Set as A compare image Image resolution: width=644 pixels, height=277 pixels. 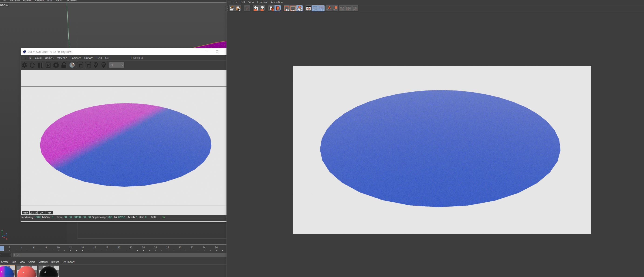point(329,9)
